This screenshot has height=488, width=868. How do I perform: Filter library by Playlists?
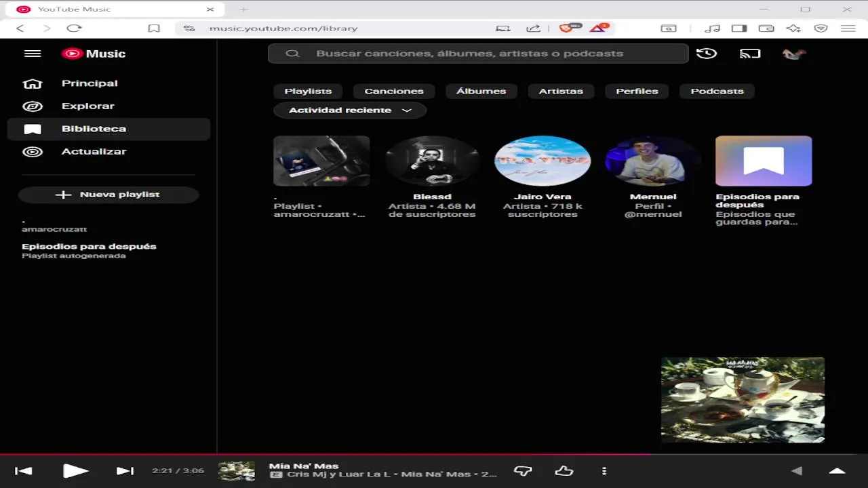pos(308,91)
